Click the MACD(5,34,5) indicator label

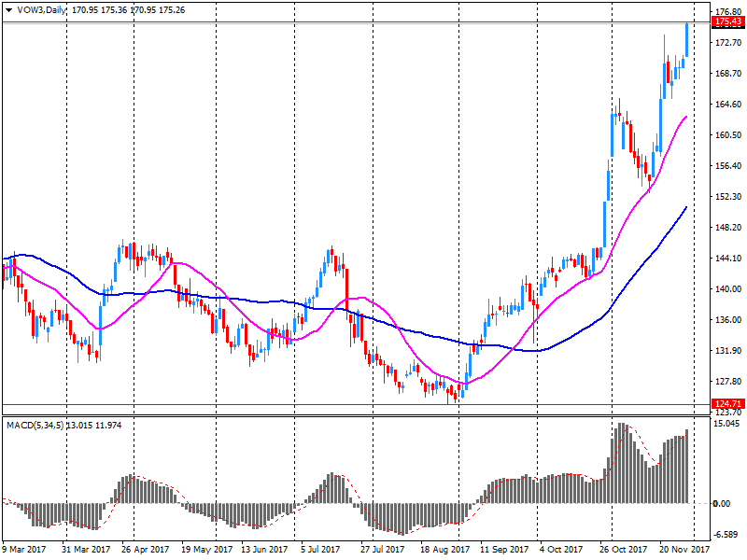point(35,425)
